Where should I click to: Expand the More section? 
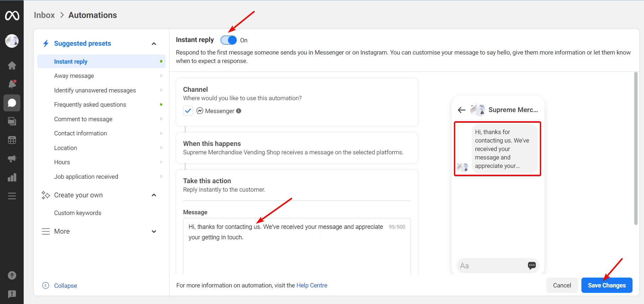click(x=154, y=232)
